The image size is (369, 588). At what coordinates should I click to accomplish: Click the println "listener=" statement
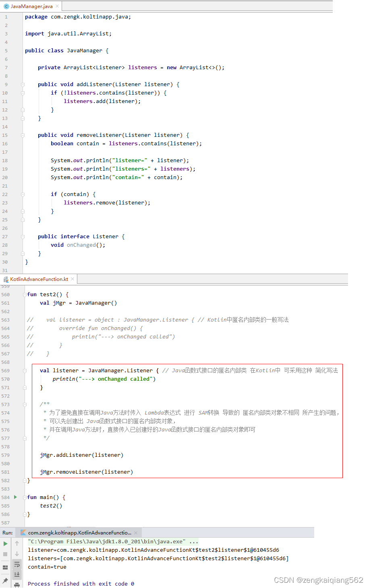[120, 161]
